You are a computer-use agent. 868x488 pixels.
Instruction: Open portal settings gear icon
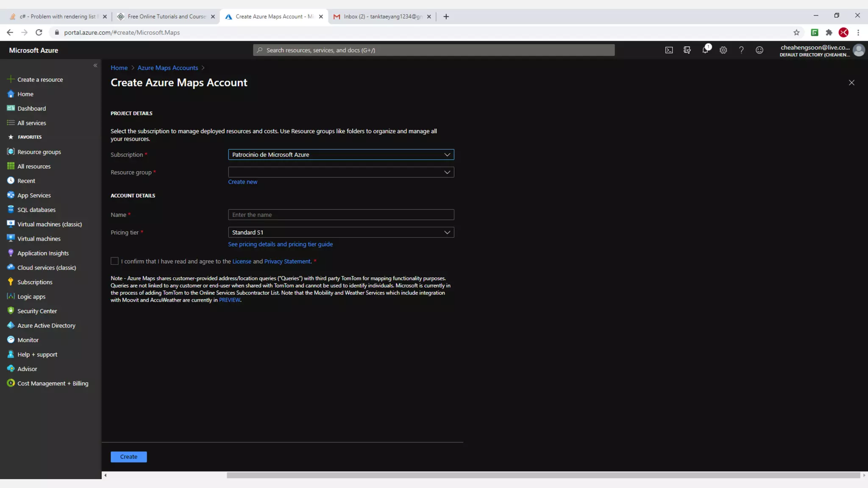tap(723, 50)
